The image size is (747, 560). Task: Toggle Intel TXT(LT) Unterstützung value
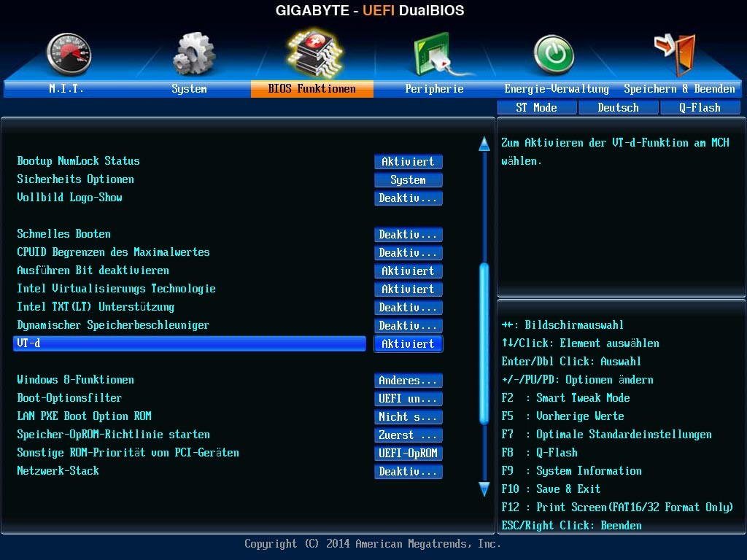coord(409,307)
